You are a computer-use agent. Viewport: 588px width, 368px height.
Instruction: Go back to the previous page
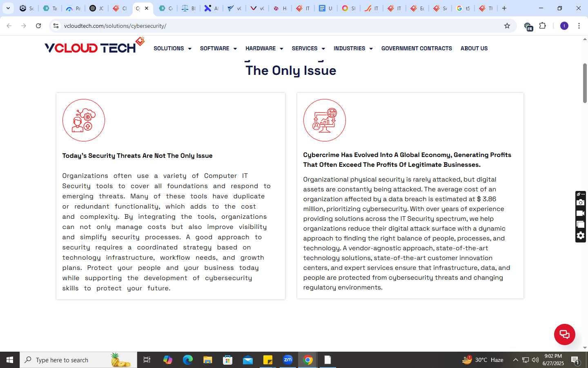coord(9,26)
